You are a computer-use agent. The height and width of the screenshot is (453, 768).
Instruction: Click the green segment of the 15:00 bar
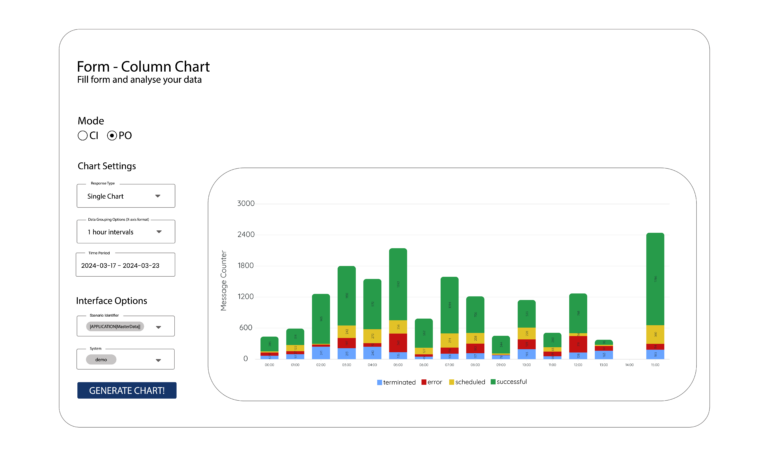655,278
